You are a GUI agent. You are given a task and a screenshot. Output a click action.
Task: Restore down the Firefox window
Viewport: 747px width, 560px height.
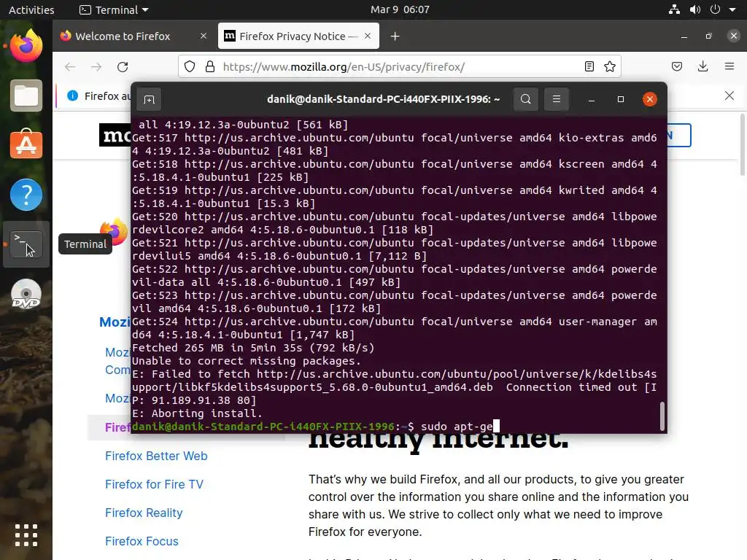pyautogui.click(x=709, y=36)
